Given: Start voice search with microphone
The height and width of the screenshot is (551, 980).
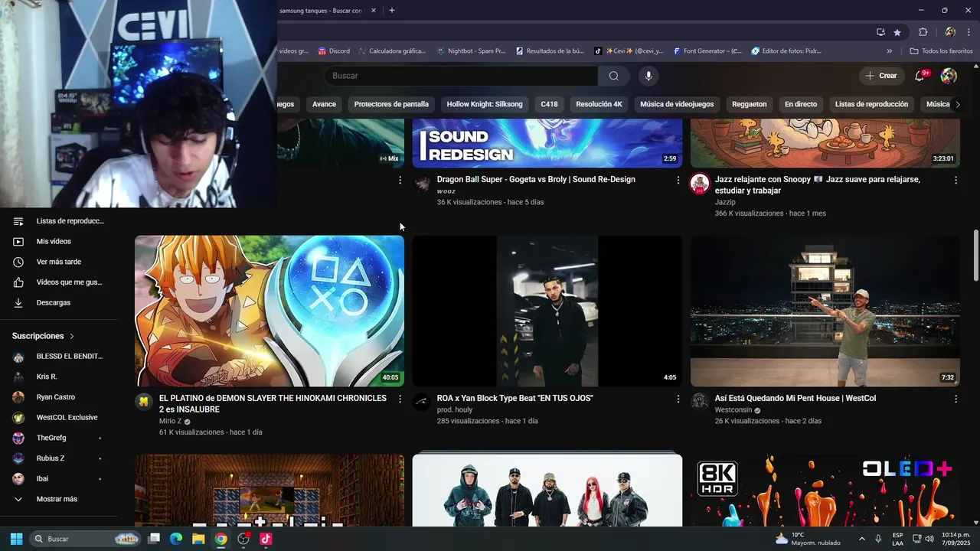Looking at the screenshot, I should pyautogui.click(x=648, y=76).
